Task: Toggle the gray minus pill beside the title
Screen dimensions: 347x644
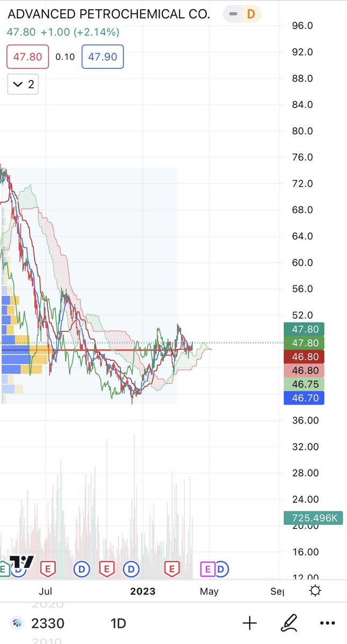Action: coord(233,14)
